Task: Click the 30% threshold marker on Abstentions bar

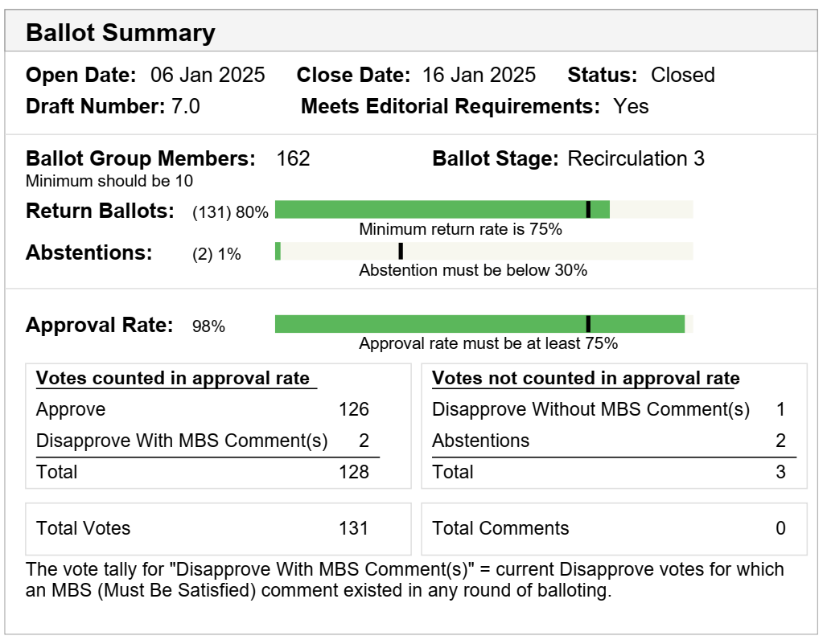Action: [x=401, y=251]
